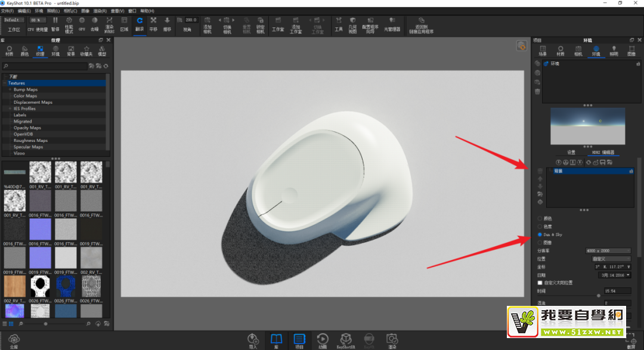Open the 云库 (Cloud Library) icon
Image resolution: width=644 pixels, height=350 pixels.
click(x=14, y=341)
